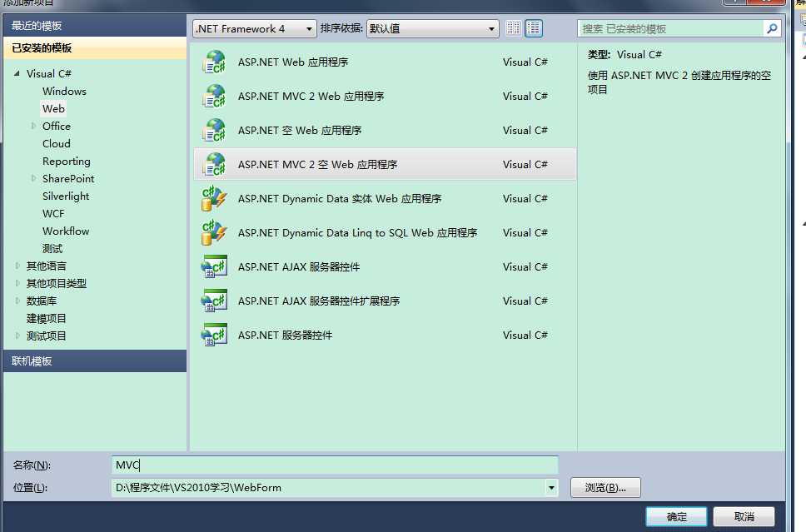Click the Dynamic Data 实体 Web template icon
Viewport: 806px width, 532px height.
(x=214, y=198)
